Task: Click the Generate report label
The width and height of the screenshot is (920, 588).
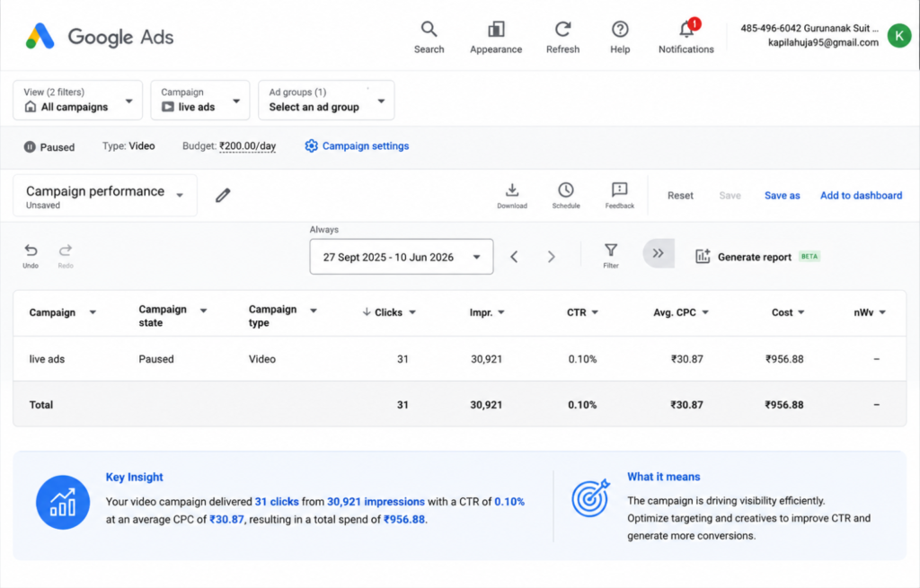Action: pyautogui.click(x=755, y=257)
